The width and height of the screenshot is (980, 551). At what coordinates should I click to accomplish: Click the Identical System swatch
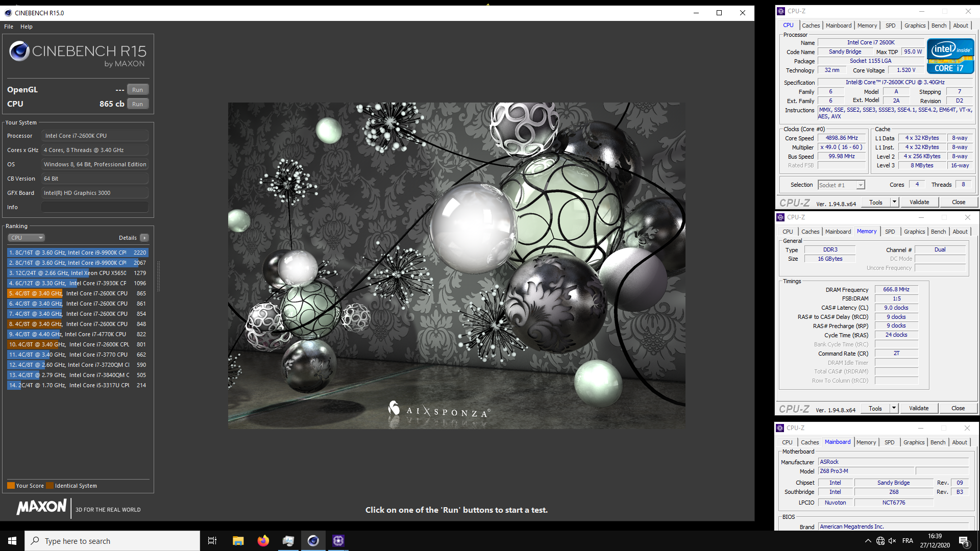pyautogui.click(x=50, y=486)
